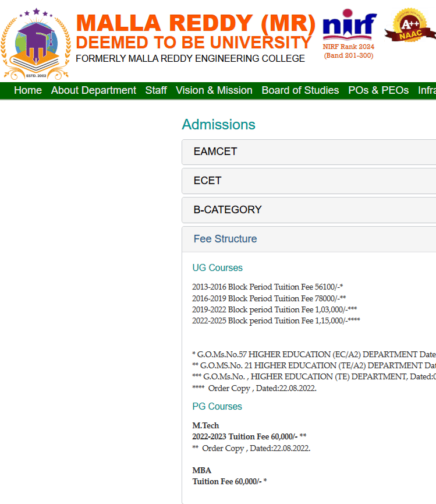Click the M.Tech course label
This screenshot has height=504, width=436.
point(205,426)
